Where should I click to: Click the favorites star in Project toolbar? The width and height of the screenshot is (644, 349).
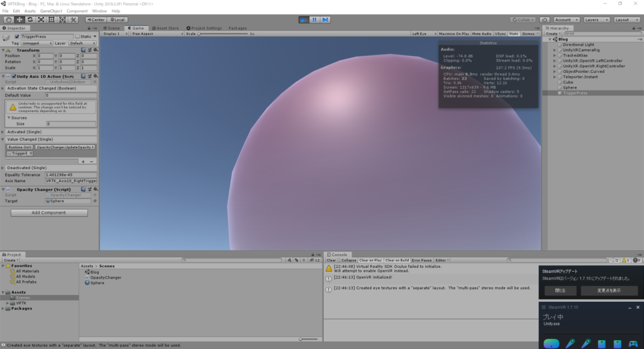(x=304, y=260)
